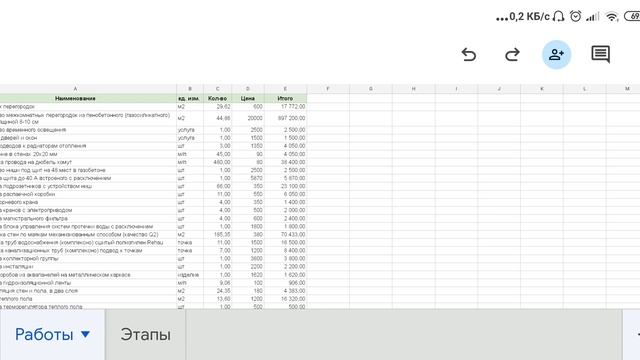
Task: Select column H header
Action: (413, 89)
